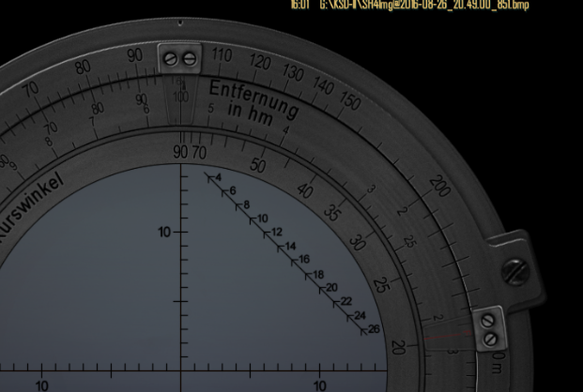This screenshot has height=392, width=583.
Task: Click the right screw on the top index tab
Action: (190, 59)
